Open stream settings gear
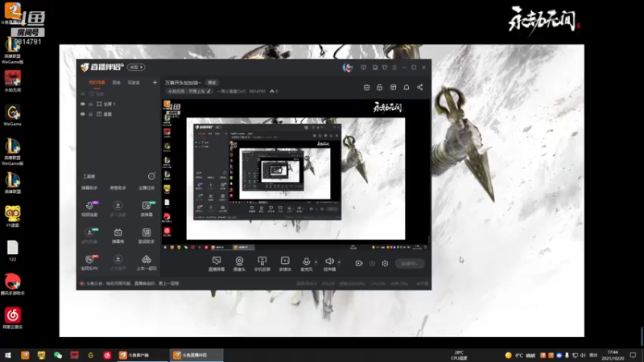The image size is (644, 362). [x=385, y=264]
